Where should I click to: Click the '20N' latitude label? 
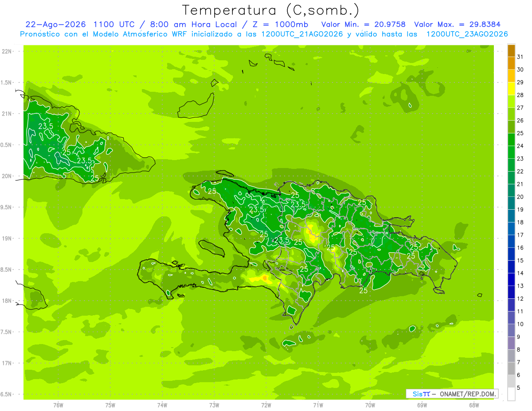coord(7,176)
